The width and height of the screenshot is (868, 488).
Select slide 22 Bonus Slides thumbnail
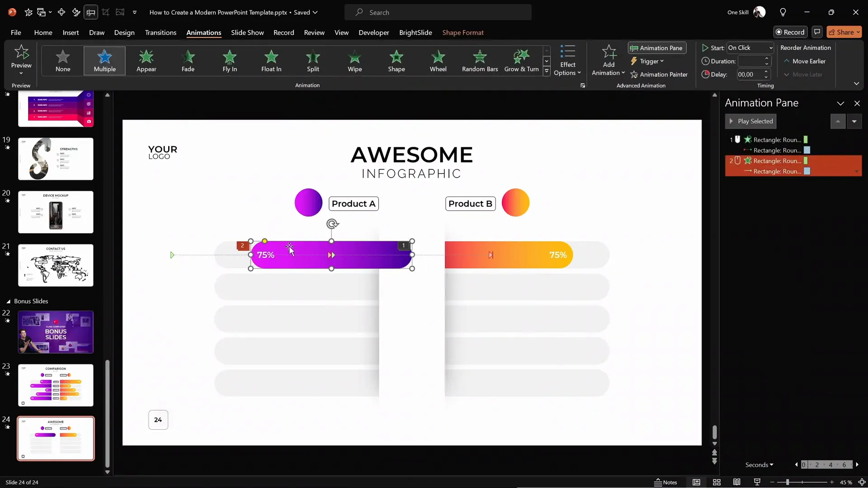[56, 332]
